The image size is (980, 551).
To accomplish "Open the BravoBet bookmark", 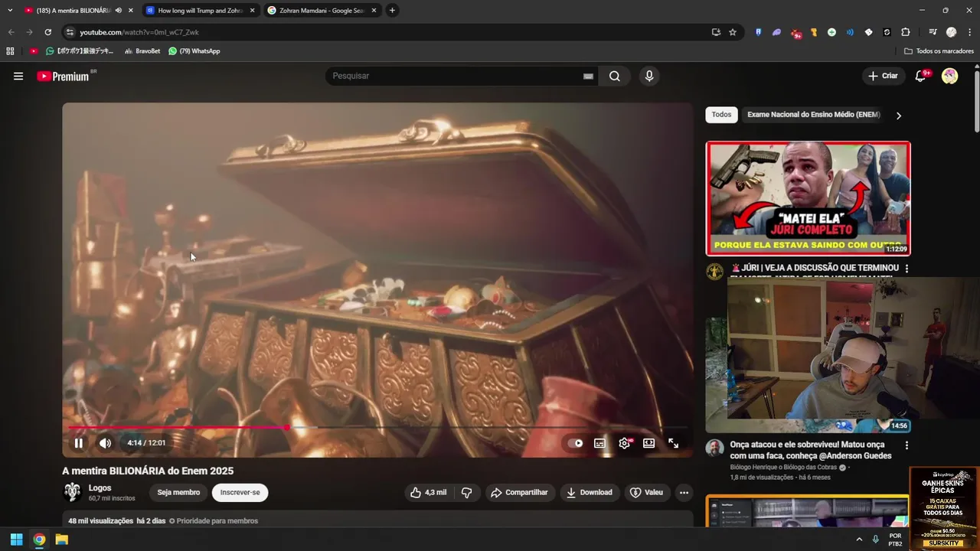I will point(142,51).
